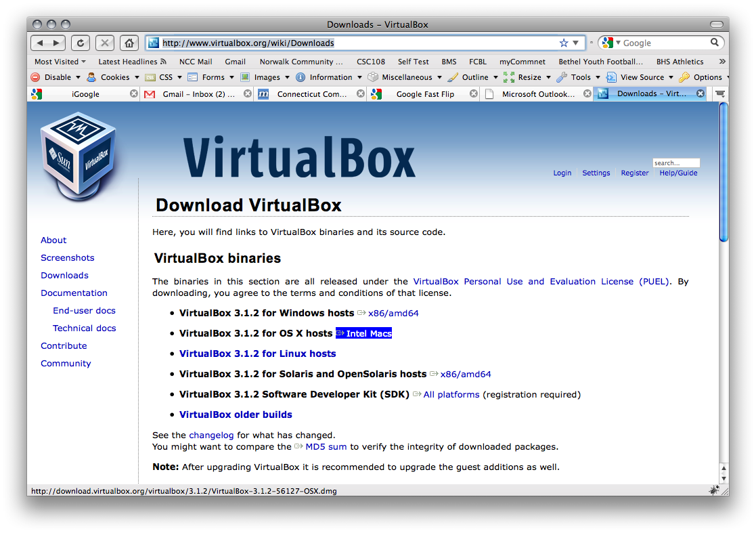756x533 pixels.
Task: Open VirtualBox older builds link
Action: [236, 415]
